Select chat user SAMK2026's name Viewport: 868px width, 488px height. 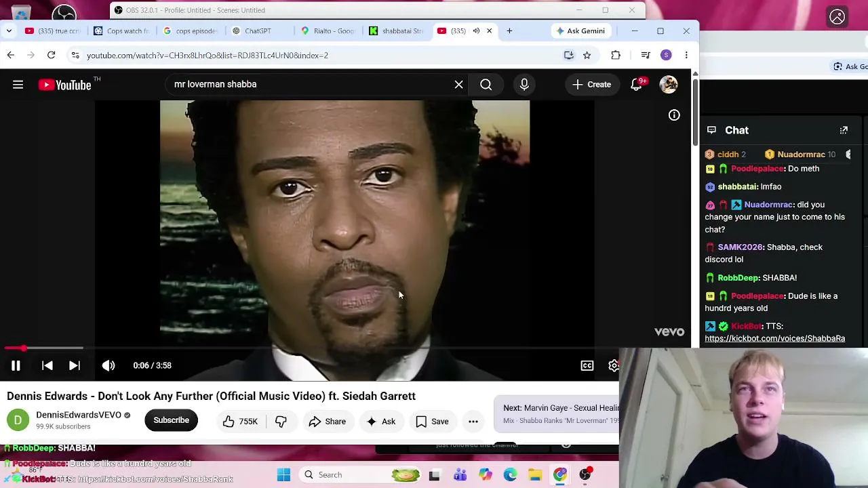[741, 247]
